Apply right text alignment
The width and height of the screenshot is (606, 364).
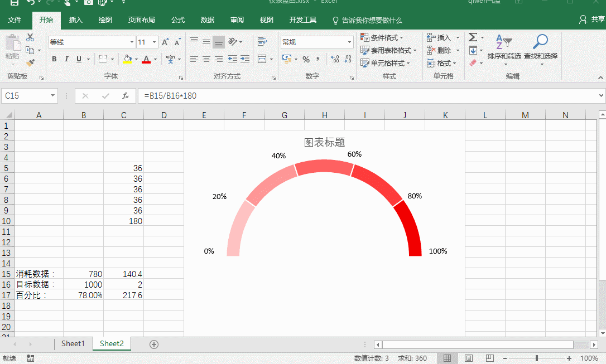click(219, 59)
